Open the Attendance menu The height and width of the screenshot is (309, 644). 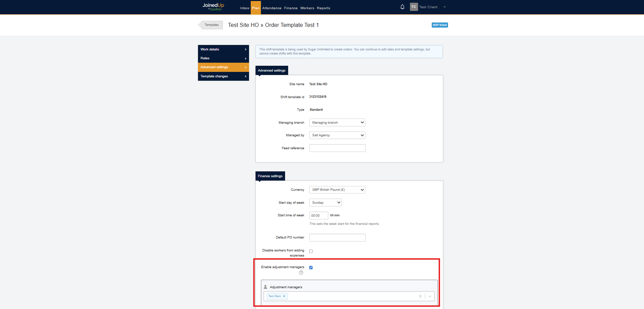click(271, 8)
